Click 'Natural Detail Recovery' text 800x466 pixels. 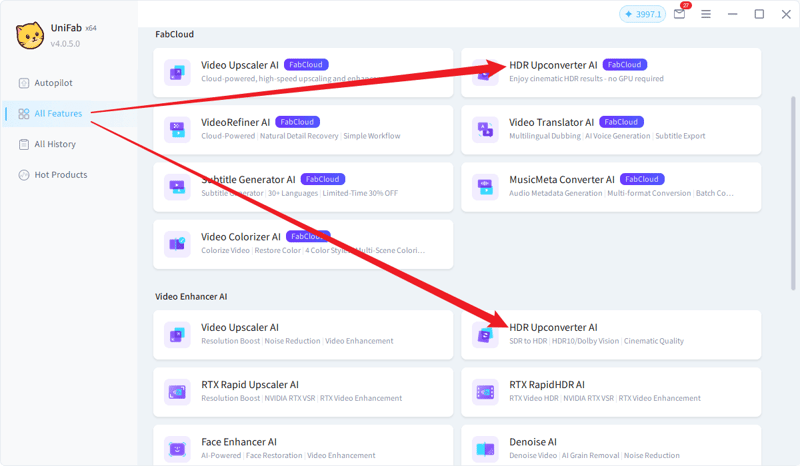pyautogui.click(x=299, y=136)
